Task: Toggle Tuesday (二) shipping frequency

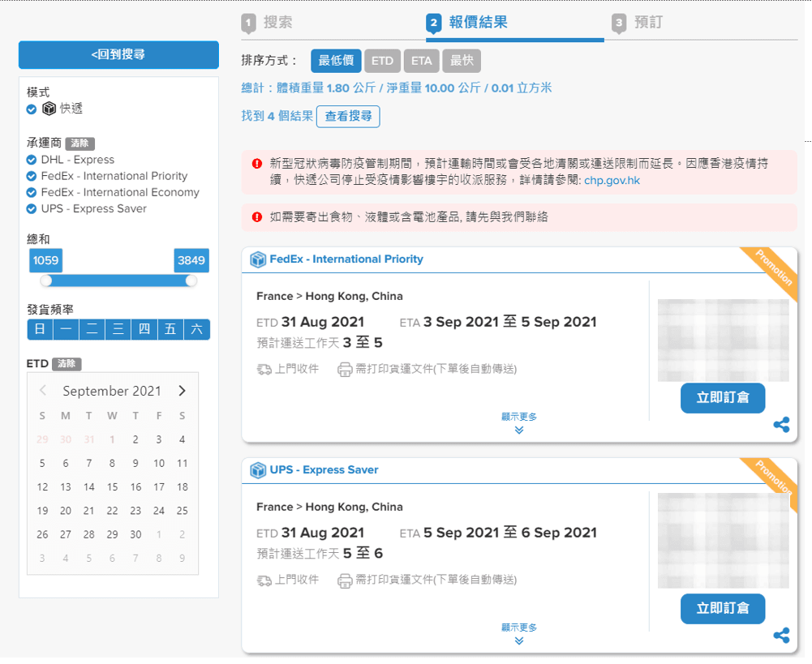Action: tap(92, 329)
